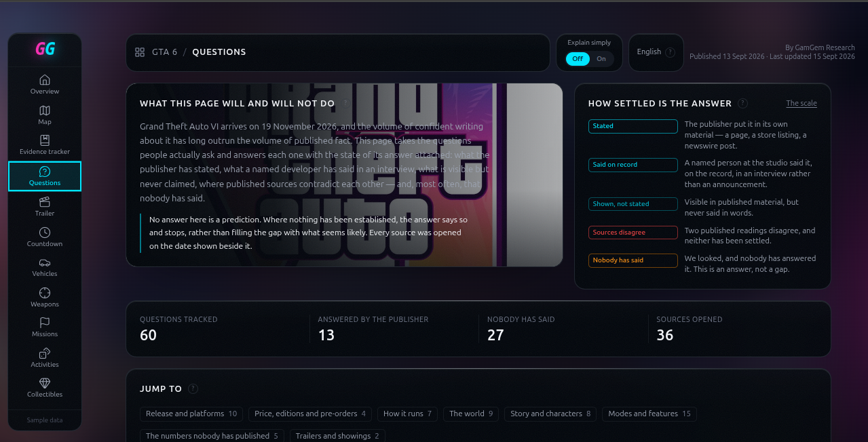Turn Explain simply Off
Image resolution: width=868 pixels, height=442 pixels.
pos(578,59)
